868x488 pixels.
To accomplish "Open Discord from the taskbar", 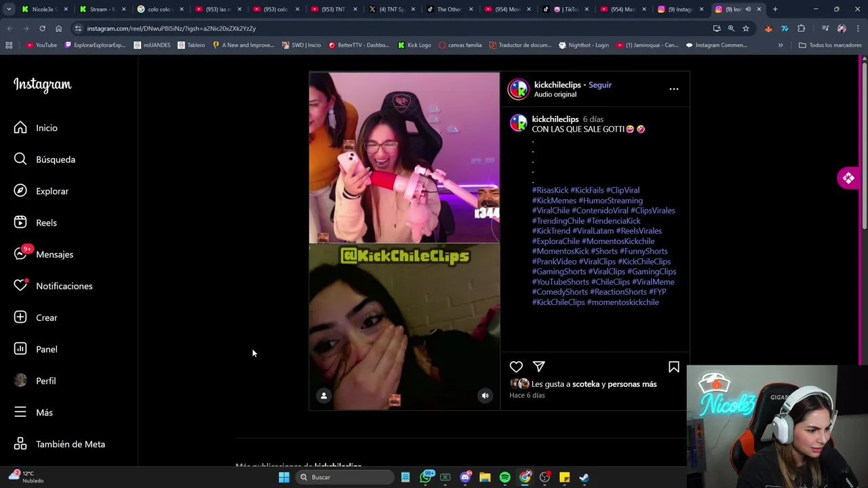I will click(465, 477).
